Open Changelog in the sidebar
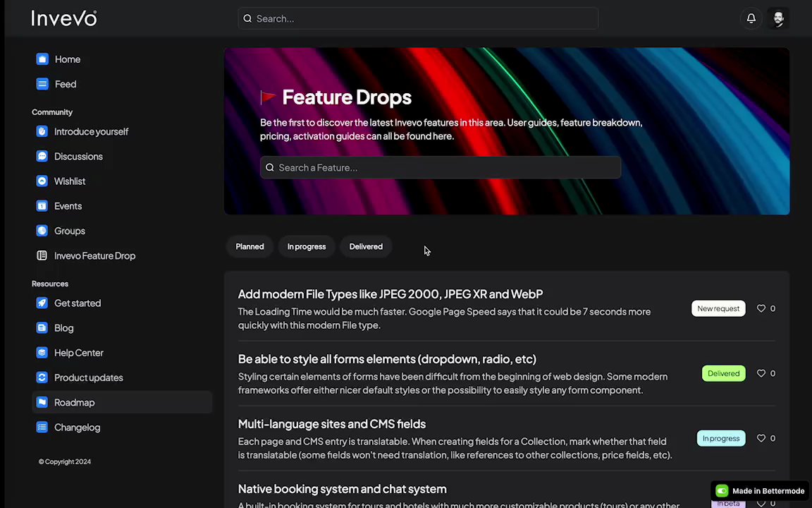Viewport: 812px width, 508px height. pyautogui.click(x=77, y=427)
